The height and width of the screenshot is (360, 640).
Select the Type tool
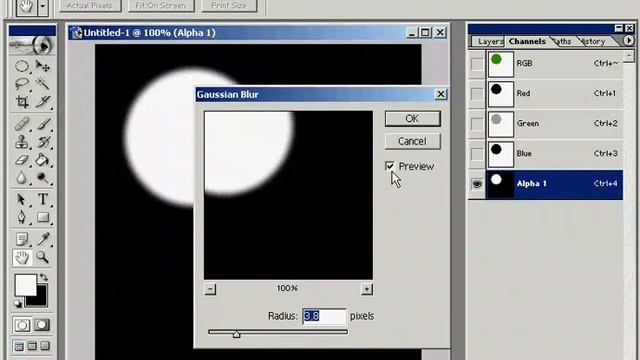click(x=42, y=199)
